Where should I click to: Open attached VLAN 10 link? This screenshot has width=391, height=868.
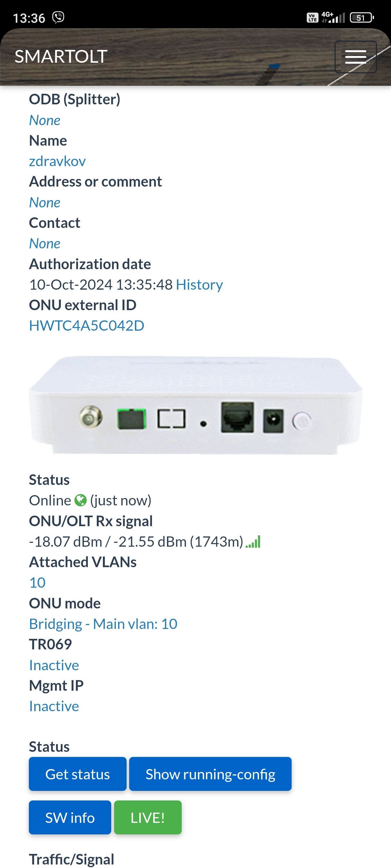(37, 583)
